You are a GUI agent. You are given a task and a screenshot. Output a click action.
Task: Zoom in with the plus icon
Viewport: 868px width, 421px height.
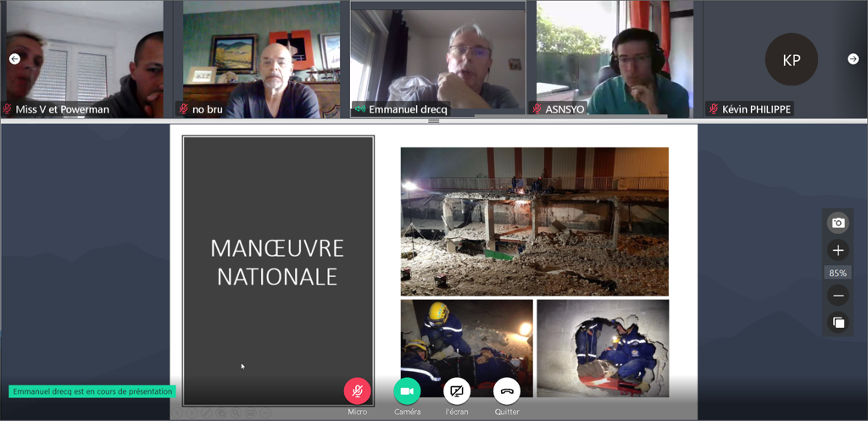point(838,251)
